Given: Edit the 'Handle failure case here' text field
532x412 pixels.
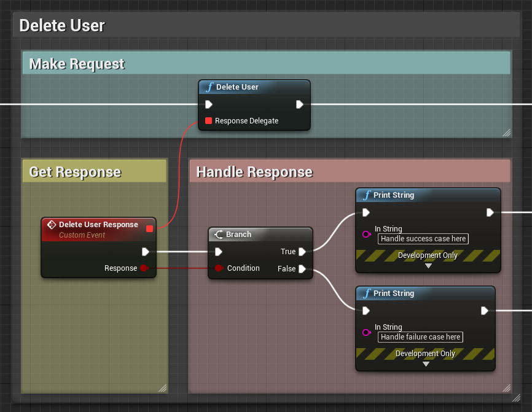Looking at the screenshot, I should pos(420,337).
